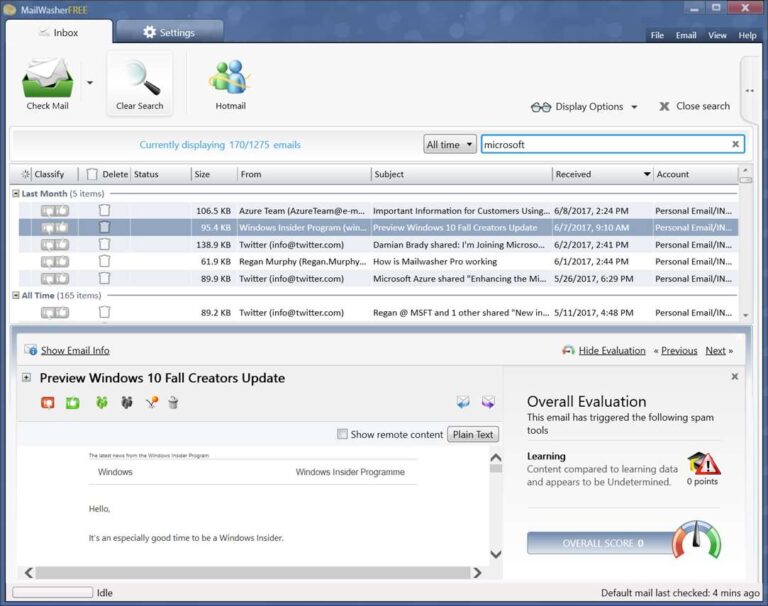Collapse the Last Month group
Viewport: 768px width, 606px height.
coord(16,194)
